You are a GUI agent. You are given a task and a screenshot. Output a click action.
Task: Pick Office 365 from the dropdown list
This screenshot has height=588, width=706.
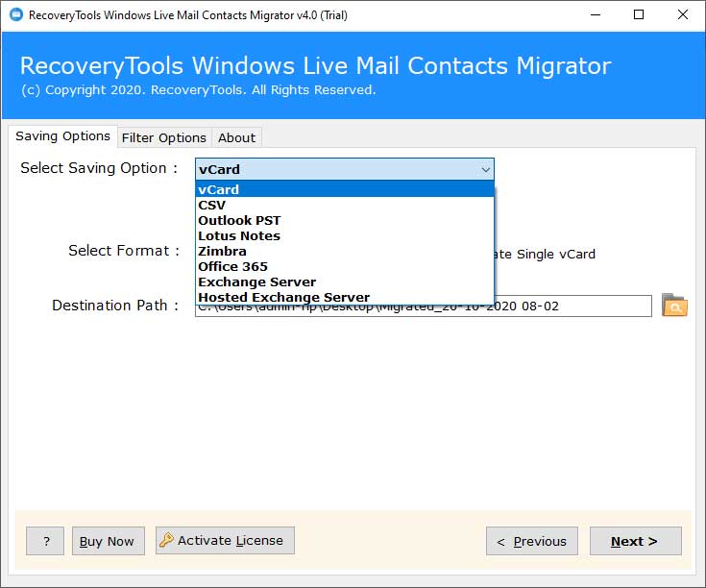click(345, 266)
